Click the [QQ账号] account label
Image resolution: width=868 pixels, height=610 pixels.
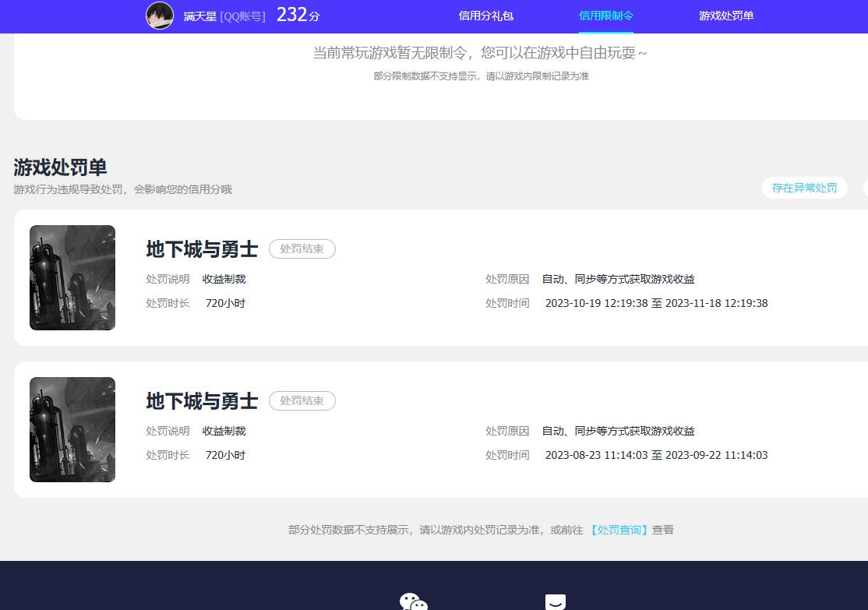pos(242,16)
